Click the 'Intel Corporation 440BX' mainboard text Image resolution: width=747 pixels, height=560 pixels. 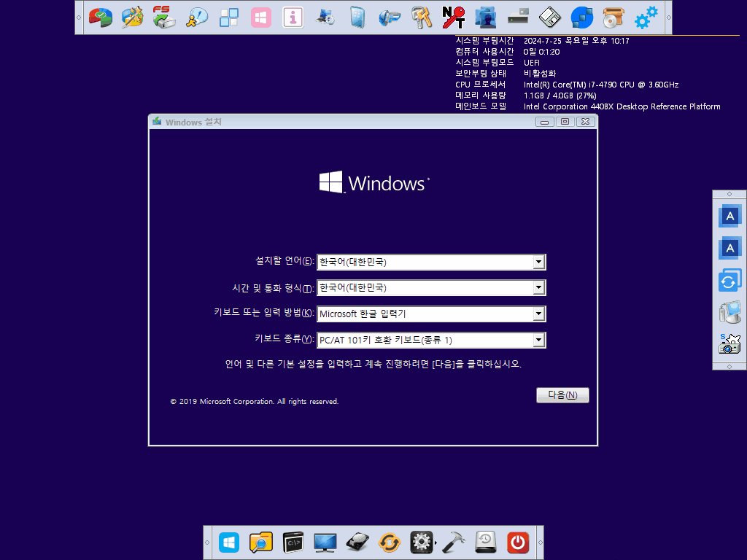[569, 106]
